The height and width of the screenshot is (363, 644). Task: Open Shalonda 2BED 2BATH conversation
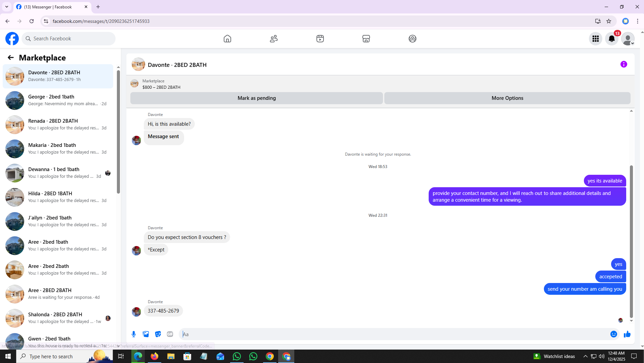58,318
